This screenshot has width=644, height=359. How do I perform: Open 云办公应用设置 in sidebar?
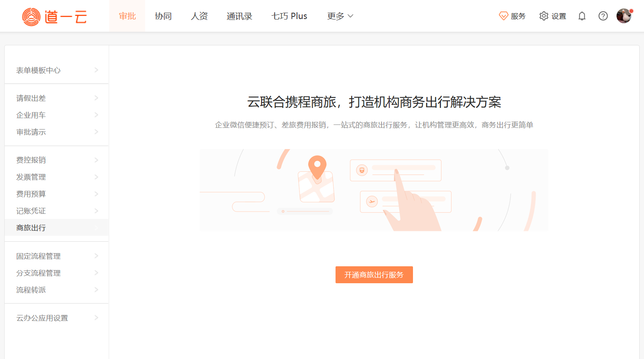[57, 318]
